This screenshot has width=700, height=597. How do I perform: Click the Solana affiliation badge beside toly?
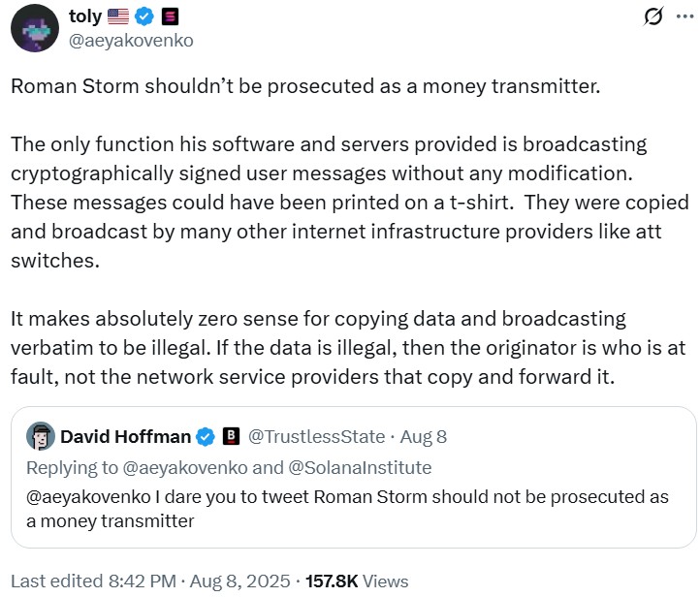[170, 16]
